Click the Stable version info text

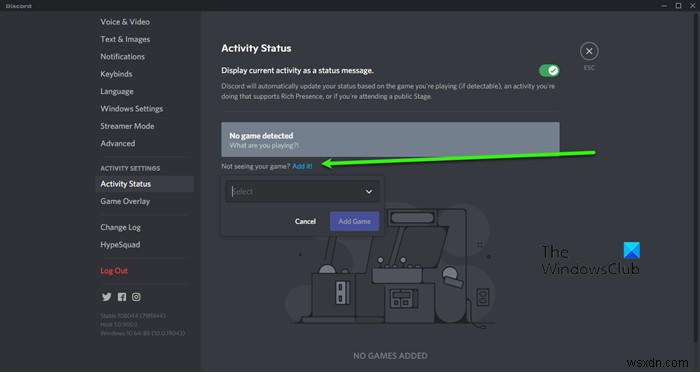[133, 316]
